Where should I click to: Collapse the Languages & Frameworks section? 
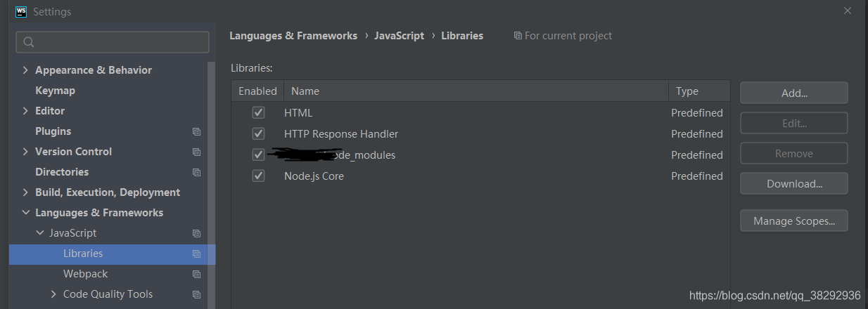25,213
